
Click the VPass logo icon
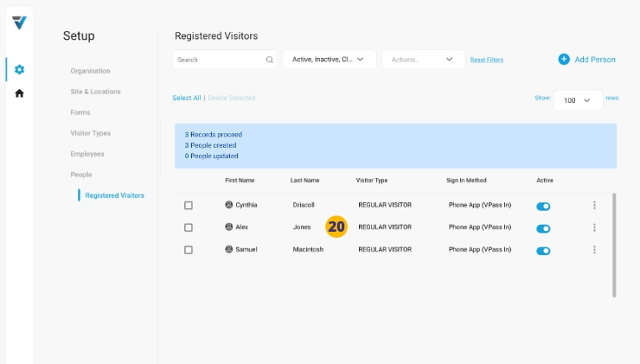pos(19,22)
